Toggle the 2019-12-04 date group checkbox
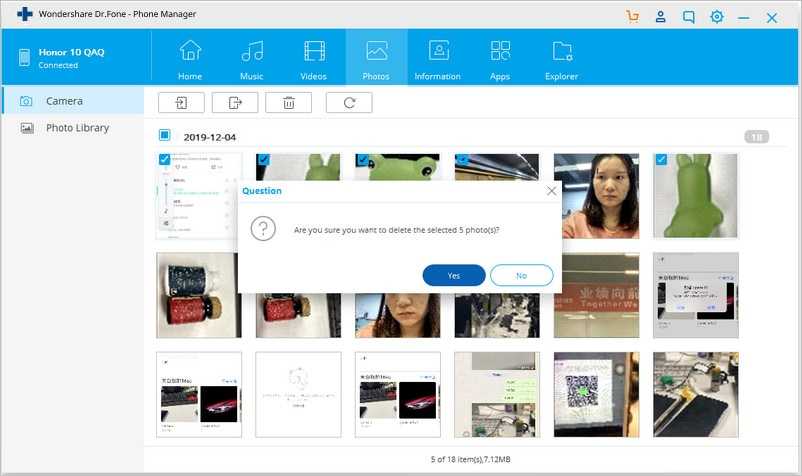802x476 pixels. coord(165,136)
